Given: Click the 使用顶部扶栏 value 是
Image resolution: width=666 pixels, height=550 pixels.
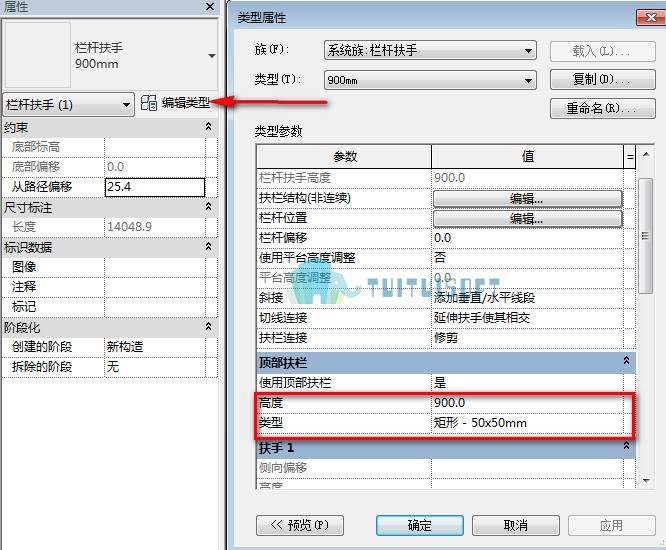Looking at the screenshot, I should tap(527, 383).
